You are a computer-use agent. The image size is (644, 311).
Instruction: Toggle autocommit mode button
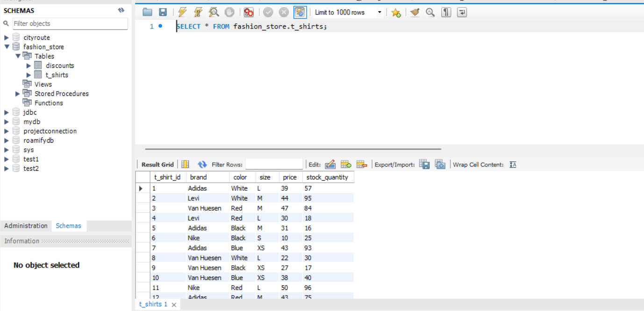point(300,13)
